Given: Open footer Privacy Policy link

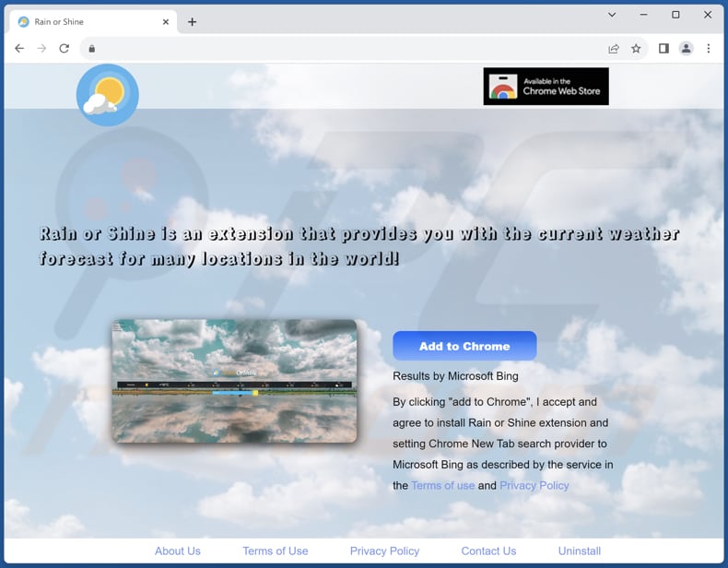Looking at the screenshot, I should (x=385, y=550).
